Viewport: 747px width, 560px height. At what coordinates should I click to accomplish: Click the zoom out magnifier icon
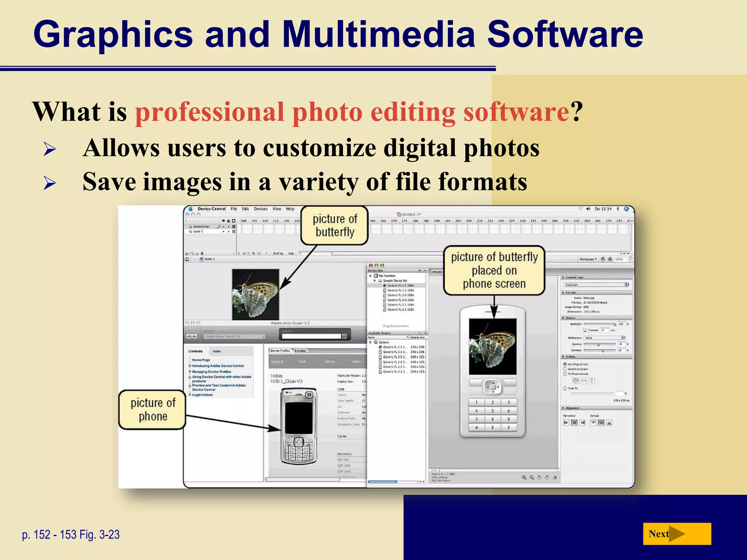click(x=532, y=477)
